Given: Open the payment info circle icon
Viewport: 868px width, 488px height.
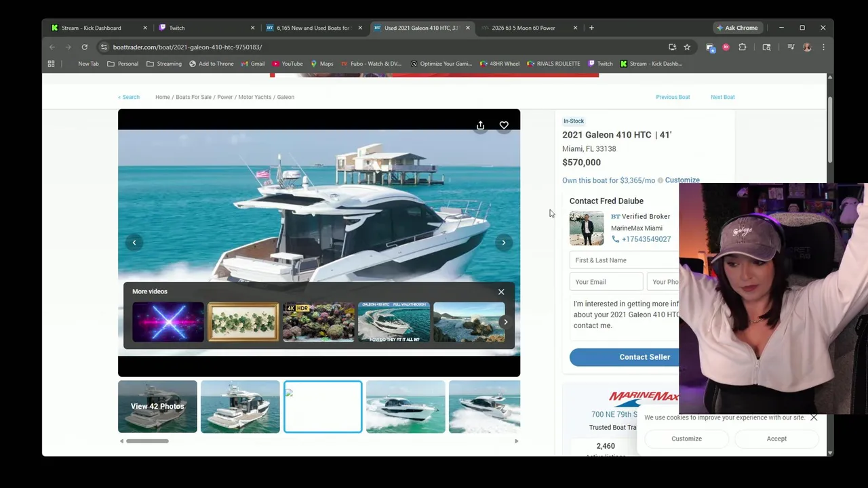Looking at the screenshot, I should click(x=660, y=181).
